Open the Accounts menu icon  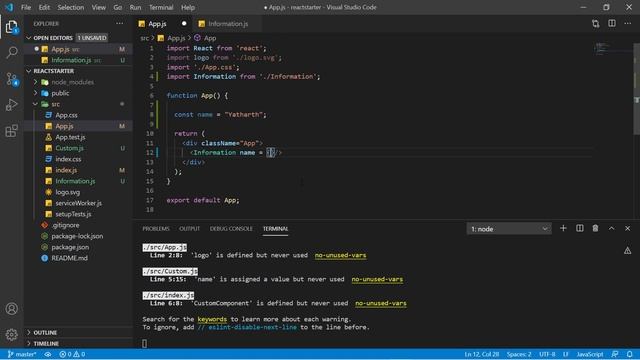point(12,309)
